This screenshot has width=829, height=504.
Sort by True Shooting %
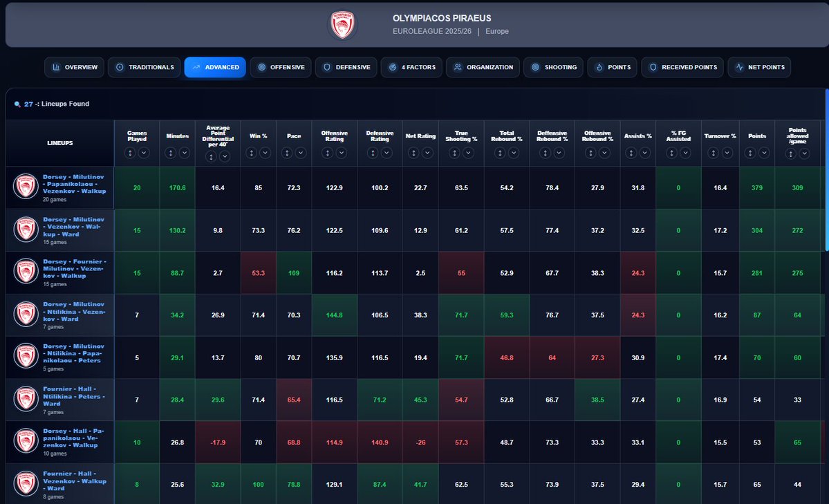(454, 153)
